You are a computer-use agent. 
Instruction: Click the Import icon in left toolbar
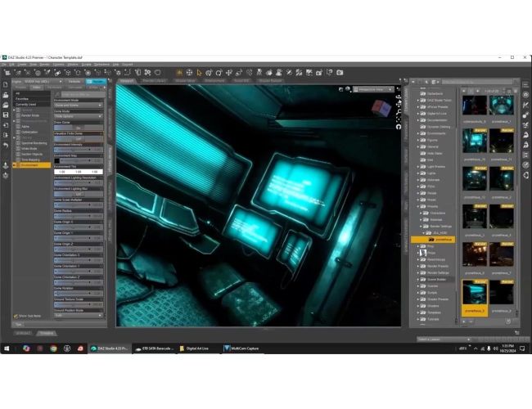click(6, 125)
